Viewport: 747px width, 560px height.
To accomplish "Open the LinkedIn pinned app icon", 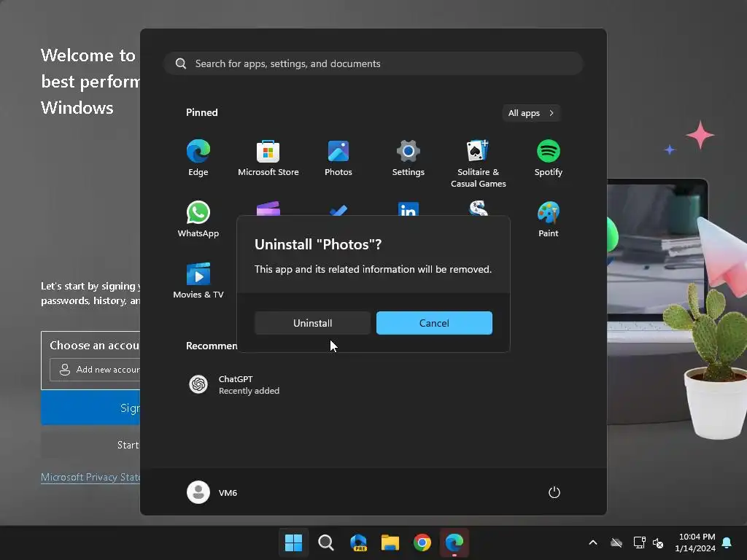I will [x=409, y=209].
